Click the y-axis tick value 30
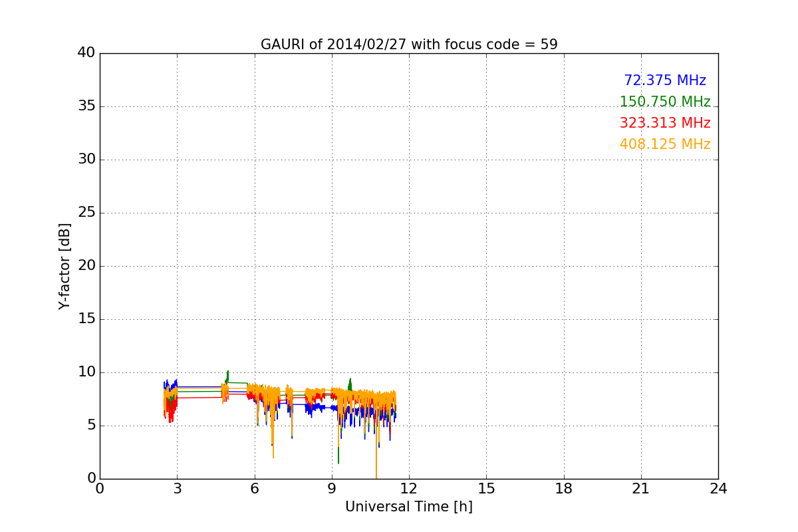Viewport: 798px width, 532px height. [86, 160]
